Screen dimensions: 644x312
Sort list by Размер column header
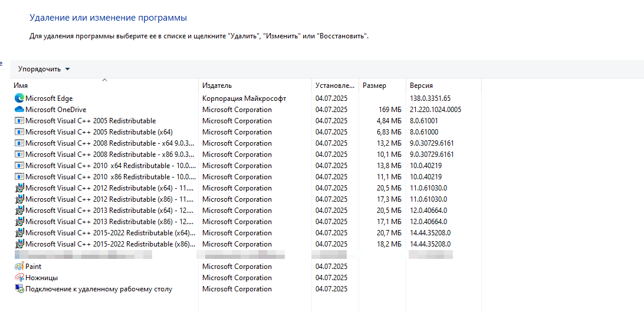382,86
